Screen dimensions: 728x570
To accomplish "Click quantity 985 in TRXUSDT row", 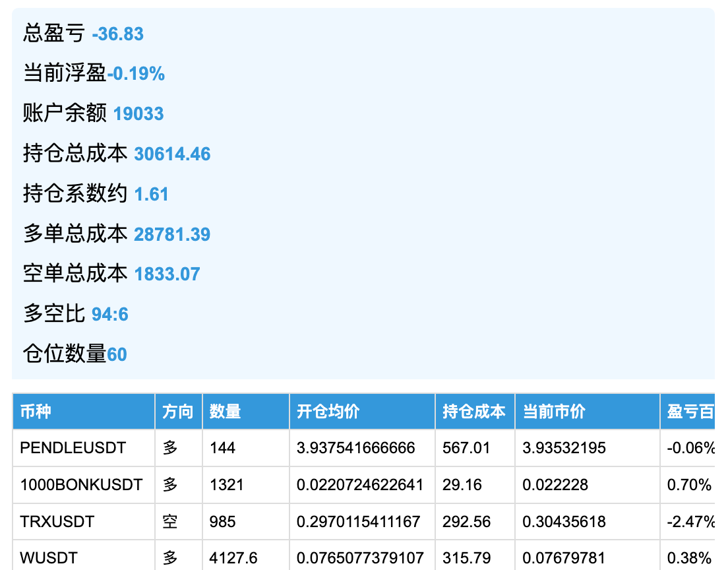I will click(x=222, y=521).
